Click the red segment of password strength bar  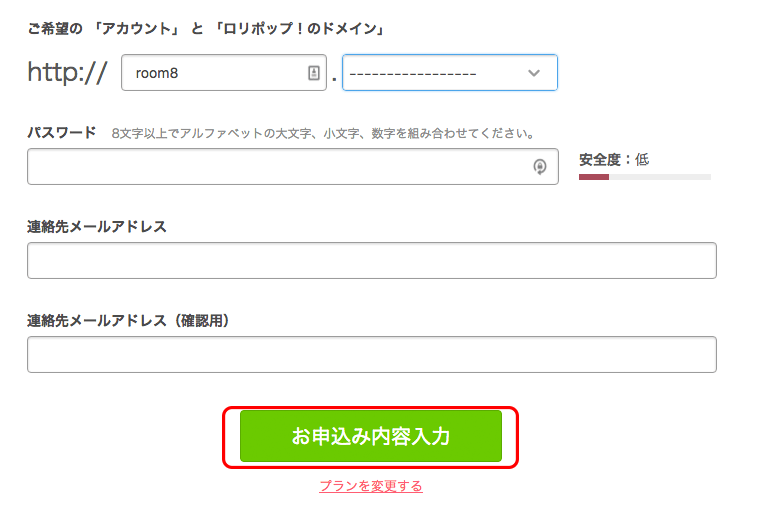594,177
